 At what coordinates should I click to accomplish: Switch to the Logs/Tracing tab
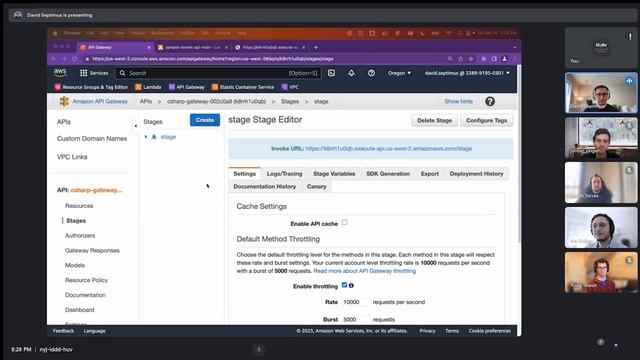(284, 173)
